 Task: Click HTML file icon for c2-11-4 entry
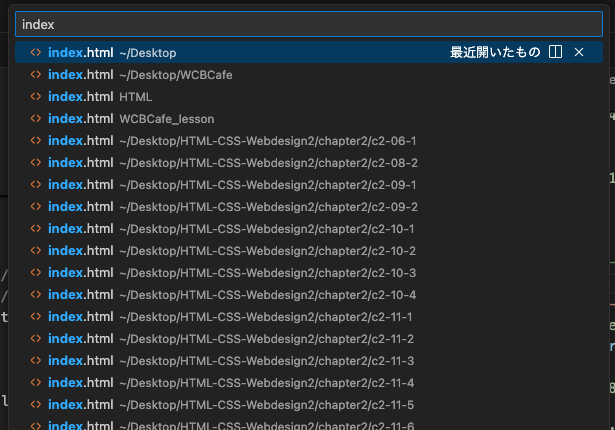[x=36, y=382]
